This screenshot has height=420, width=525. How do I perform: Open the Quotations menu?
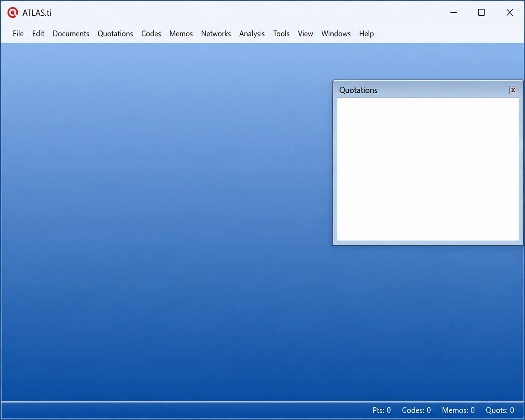click(115, 34)
